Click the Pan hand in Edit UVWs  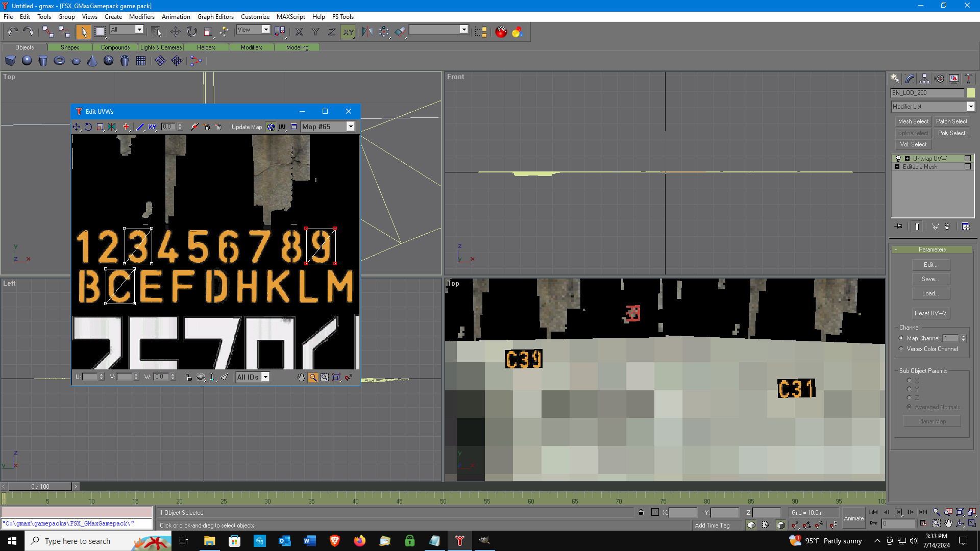(x=301, y=377)
